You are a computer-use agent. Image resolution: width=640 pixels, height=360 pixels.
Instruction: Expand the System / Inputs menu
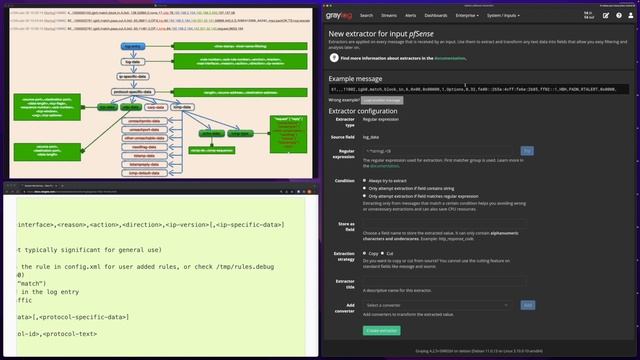(x=503, y=16)
